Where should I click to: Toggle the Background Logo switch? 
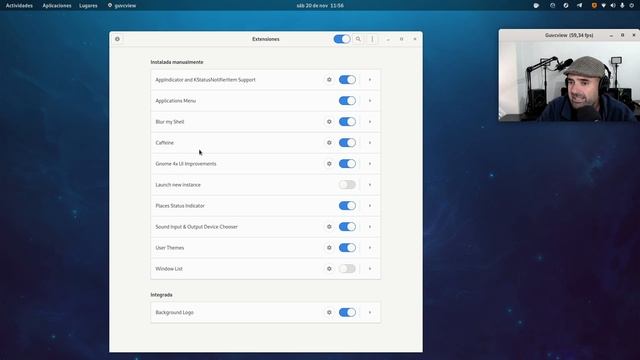point(347,312)
